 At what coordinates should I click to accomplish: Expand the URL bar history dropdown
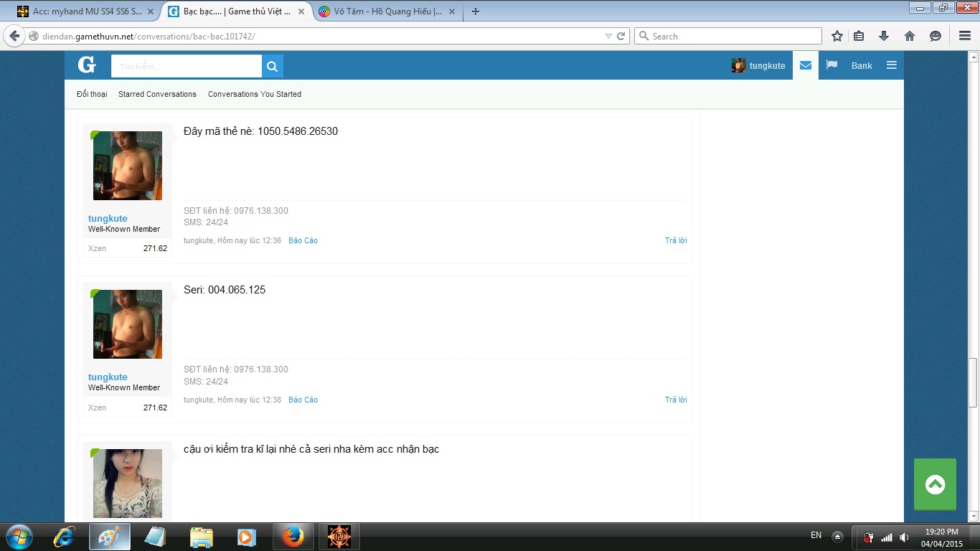tap(608, 36)
